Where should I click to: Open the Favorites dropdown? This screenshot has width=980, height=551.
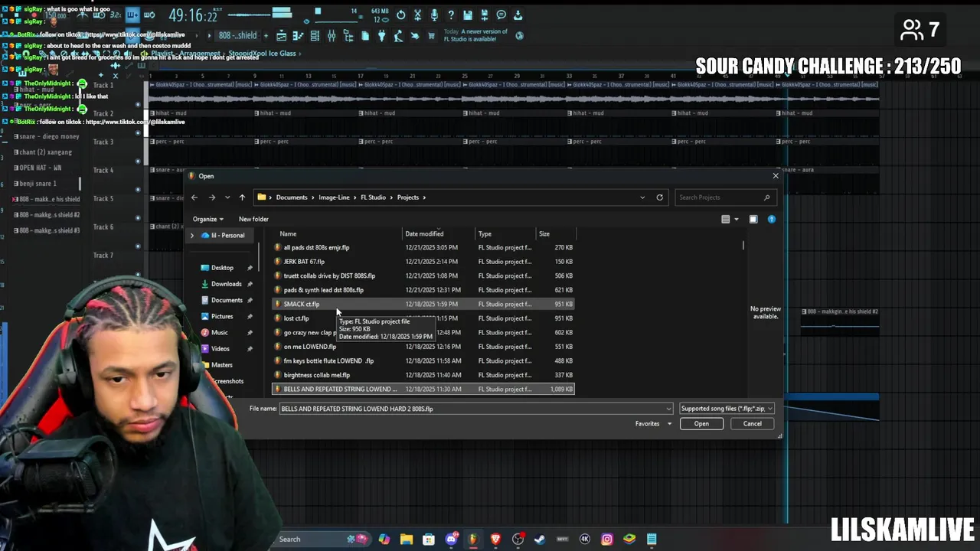click(x=653, y=423)
